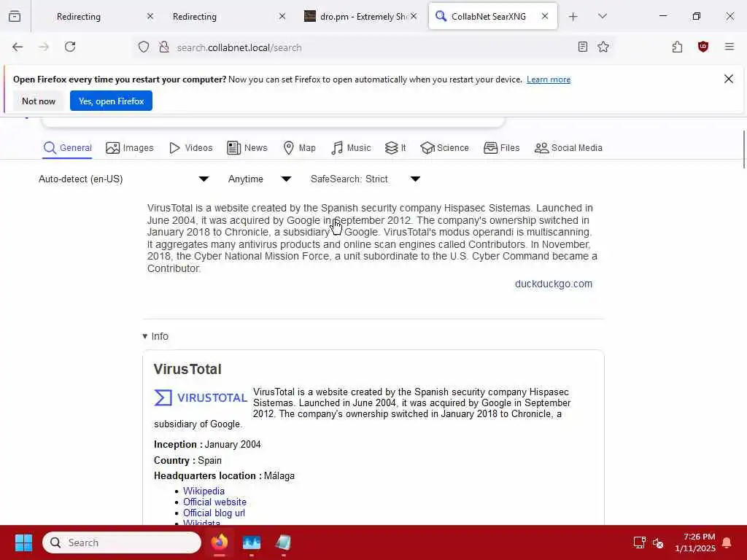Close the second Redirecting tab
747x560 pixels.
(282, 16)
